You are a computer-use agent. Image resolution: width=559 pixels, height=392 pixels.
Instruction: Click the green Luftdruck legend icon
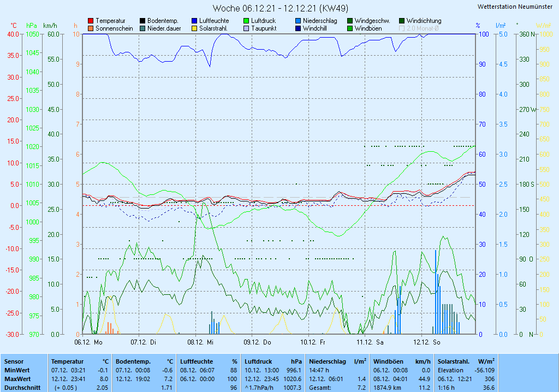click(246, 21)
